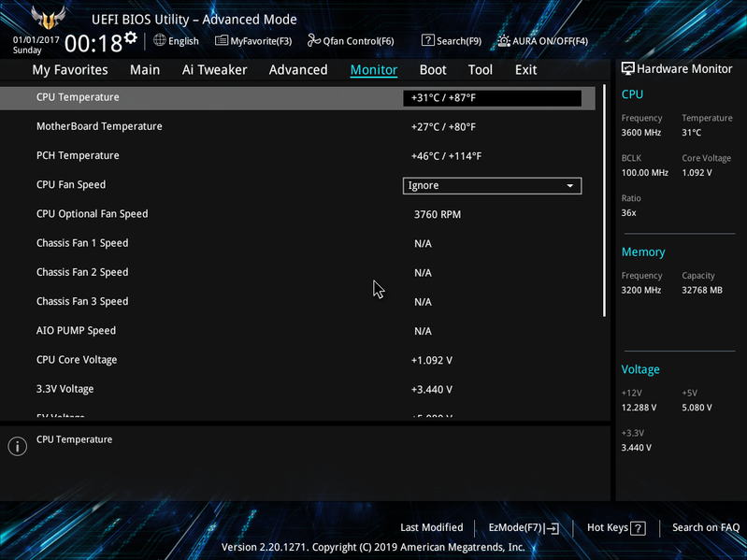The width and height of the screenshot is (747, 560).
Task: Toggle AURA ON/OFF light icon
Action: point(504,40)
